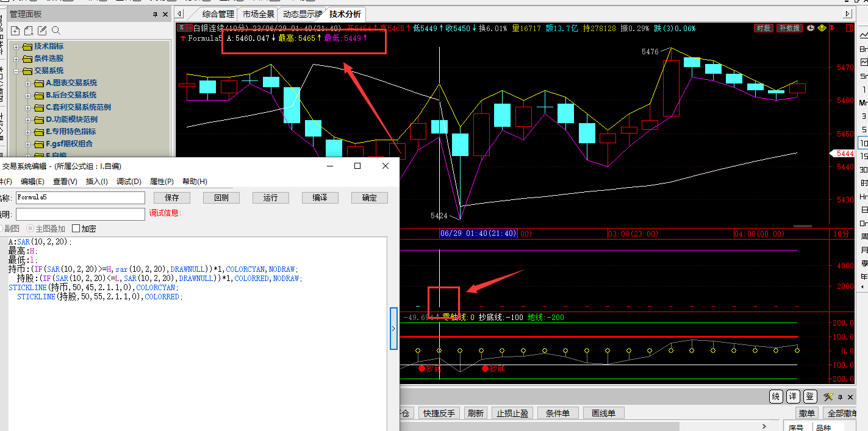Switch to the 市场全景 tab
Viewport: 868px width, 431px height.
pyautogui.click(x=259, y=14)
